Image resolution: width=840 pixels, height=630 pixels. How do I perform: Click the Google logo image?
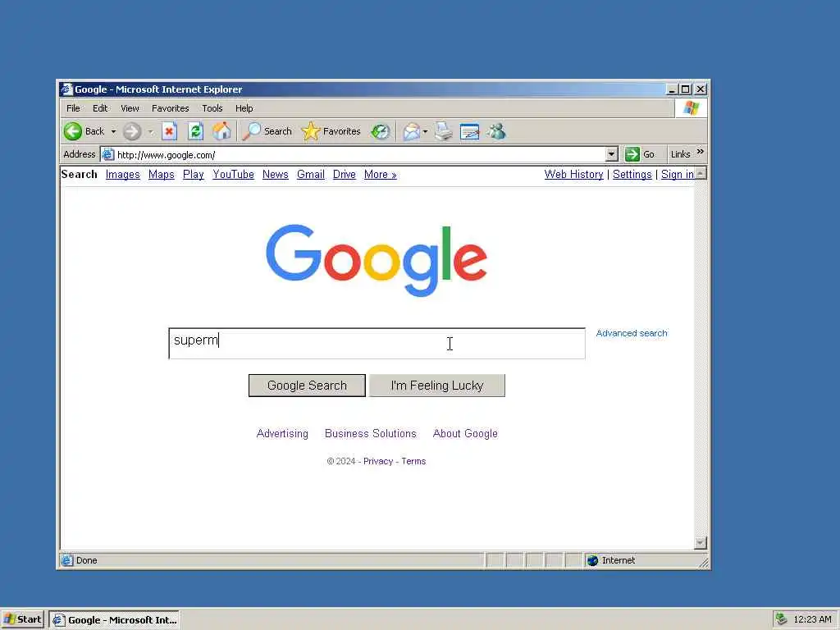377,260
